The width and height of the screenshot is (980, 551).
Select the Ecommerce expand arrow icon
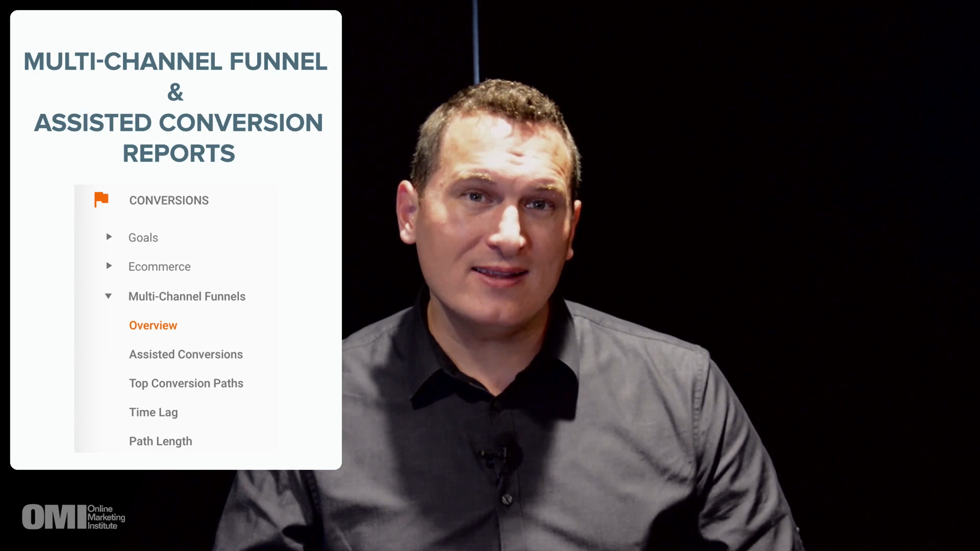pos(110,266)
